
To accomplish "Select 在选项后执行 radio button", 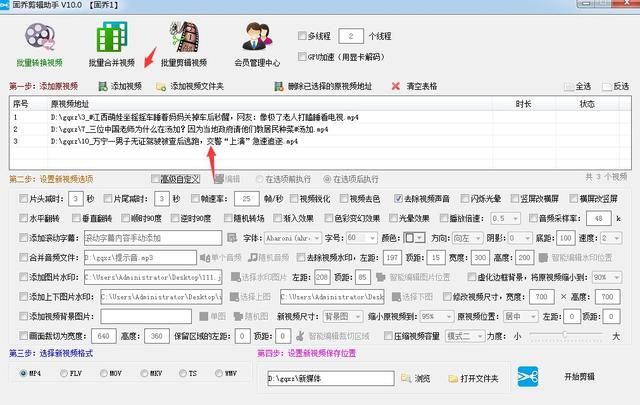I will point(327,179).
